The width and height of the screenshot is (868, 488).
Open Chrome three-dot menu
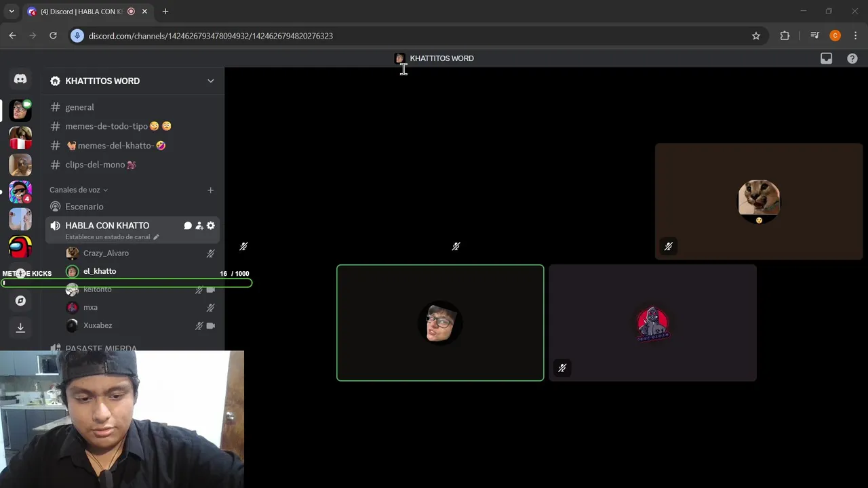pos(855,36)
